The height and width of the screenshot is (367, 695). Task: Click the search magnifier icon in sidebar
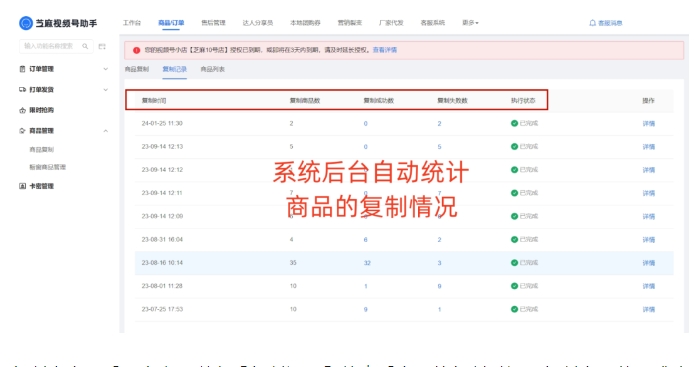[x=85, y=46]
